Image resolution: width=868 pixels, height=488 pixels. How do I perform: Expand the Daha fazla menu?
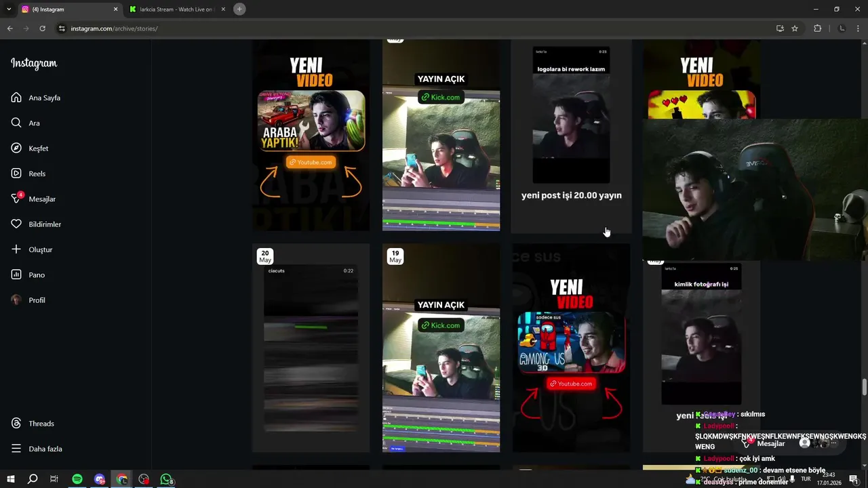click(37, 449)
